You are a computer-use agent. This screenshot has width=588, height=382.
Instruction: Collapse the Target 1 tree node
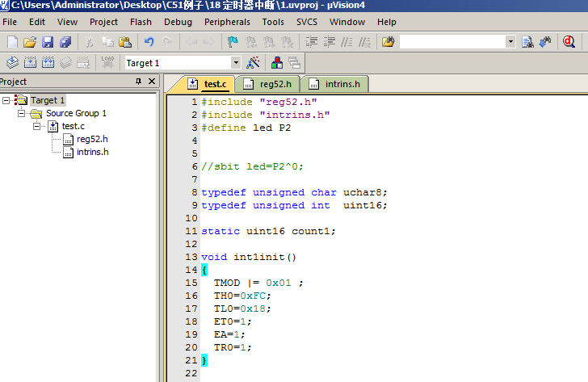(6, 100)
